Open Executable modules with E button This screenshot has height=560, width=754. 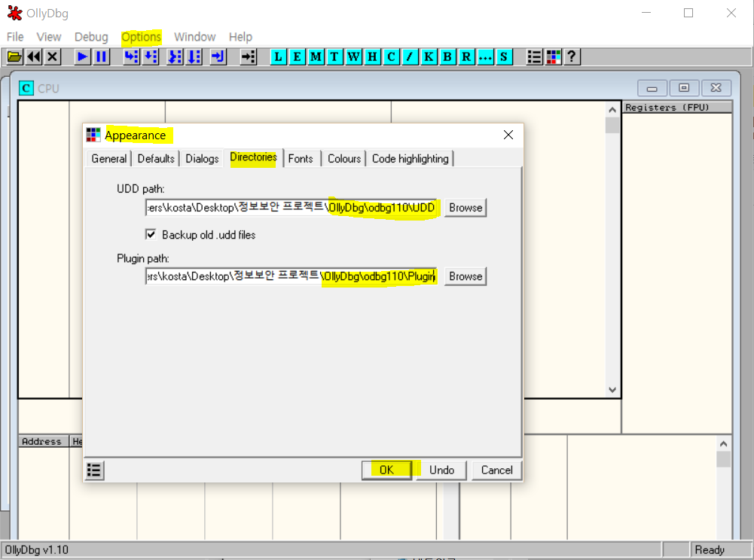tap(297, 56)
